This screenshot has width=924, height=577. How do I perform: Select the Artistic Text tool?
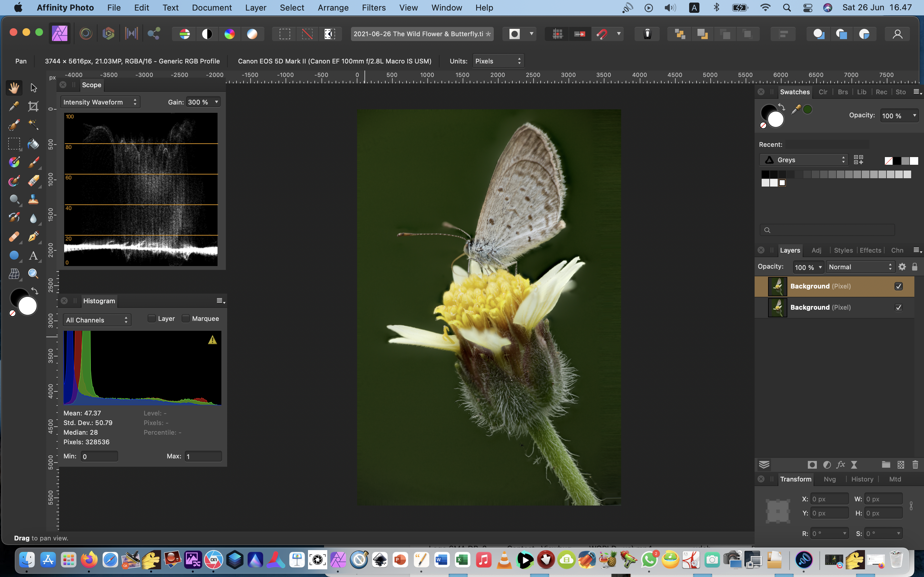click(33, 255)
